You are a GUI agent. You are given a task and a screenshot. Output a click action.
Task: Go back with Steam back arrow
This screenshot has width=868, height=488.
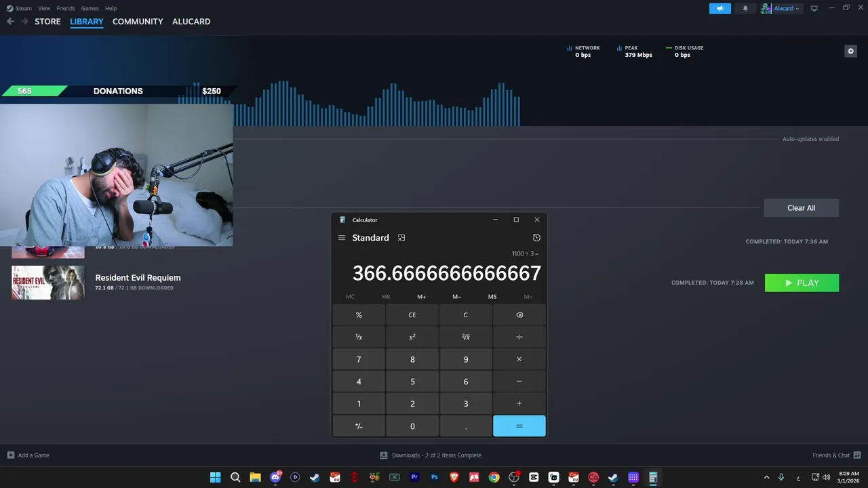(10, 22)
